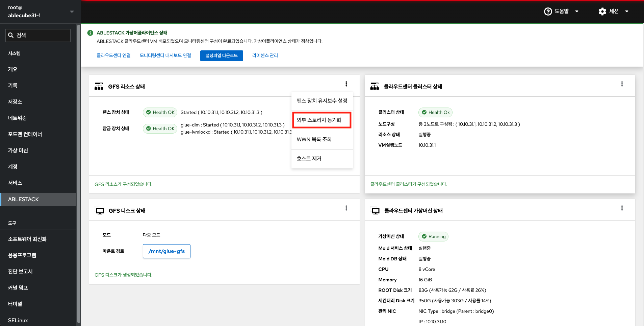Expand the root@ablecube31-1 host dropdown
The width and height of the screenshot is (644, 326).
[72, 11]
